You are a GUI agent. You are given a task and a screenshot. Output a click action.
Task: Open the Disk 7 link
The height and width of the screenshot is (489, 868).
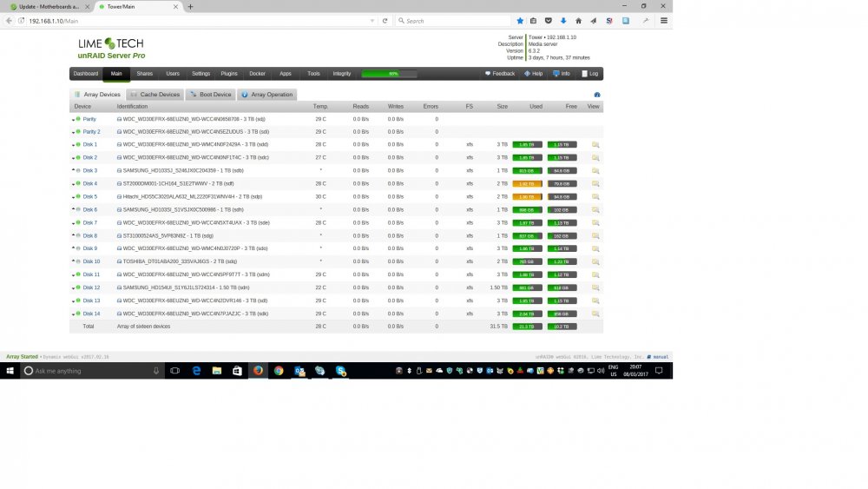89,222
